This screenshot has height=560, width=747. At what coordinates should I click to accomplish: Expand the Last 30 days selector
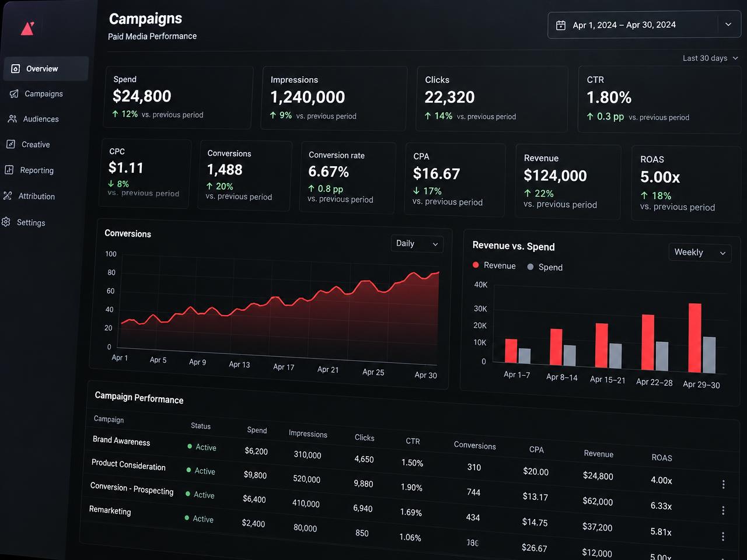(710, 58)
